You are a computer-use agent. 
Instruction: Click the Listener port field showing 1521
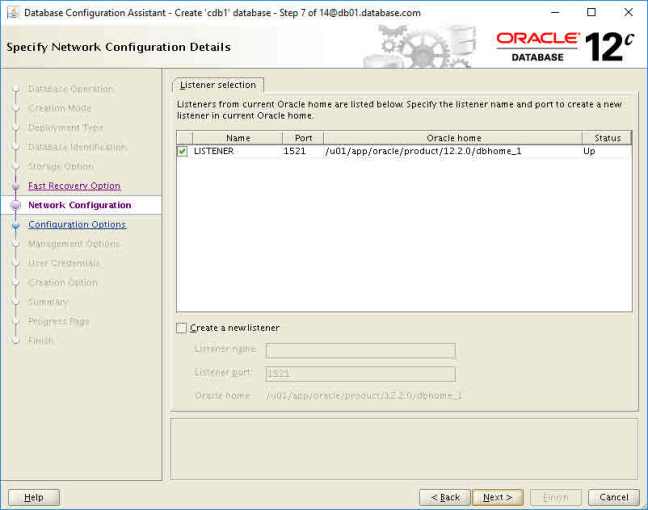click(x=360, y=374)
